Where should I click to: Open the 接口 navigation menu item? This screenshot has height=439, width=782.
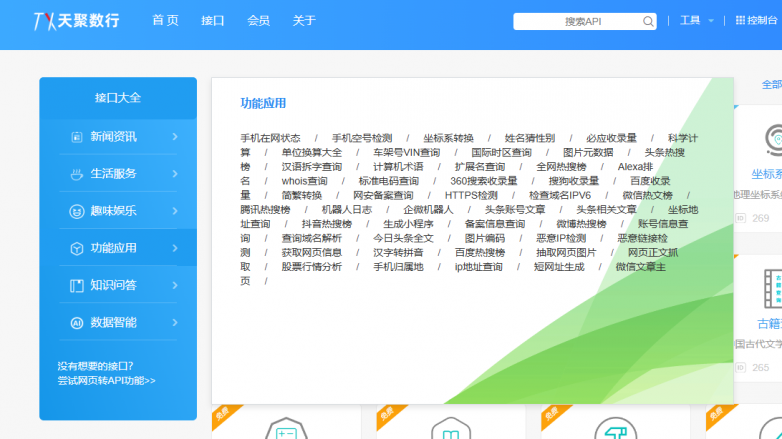(x=212, y=20)
